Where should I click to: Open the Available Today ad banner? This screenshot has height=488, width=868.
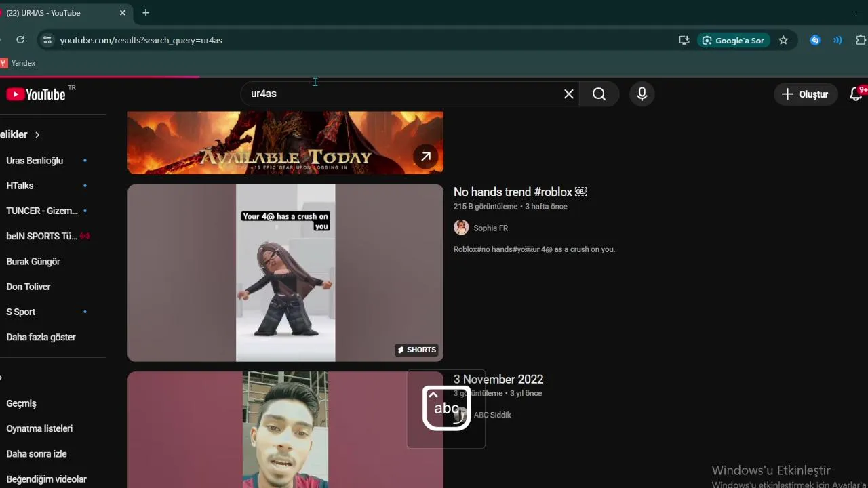(x=285, y=143)
